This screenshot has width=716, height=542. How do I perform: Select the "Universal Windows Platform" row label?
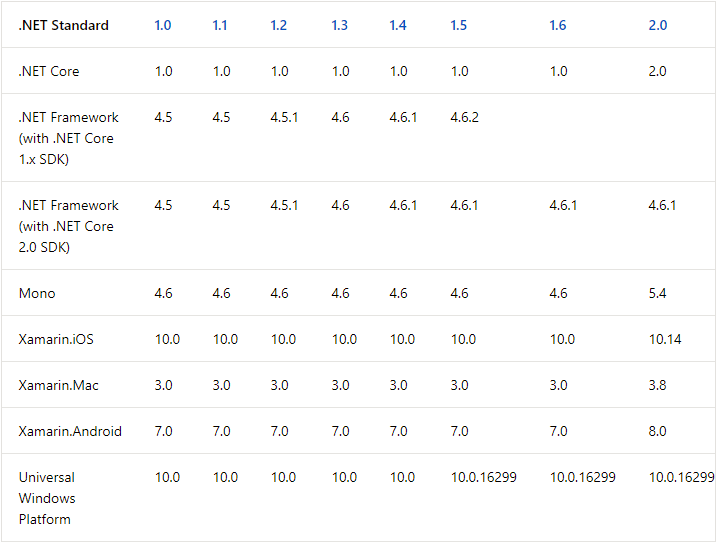[x=47, y=498]
